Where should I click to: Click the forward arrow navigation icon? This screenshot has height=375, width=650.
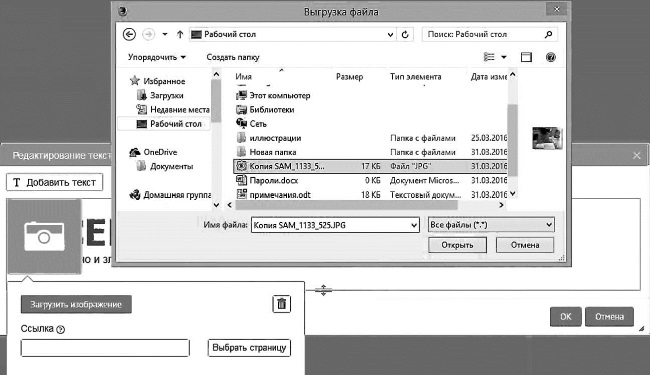tap(148, 34)
